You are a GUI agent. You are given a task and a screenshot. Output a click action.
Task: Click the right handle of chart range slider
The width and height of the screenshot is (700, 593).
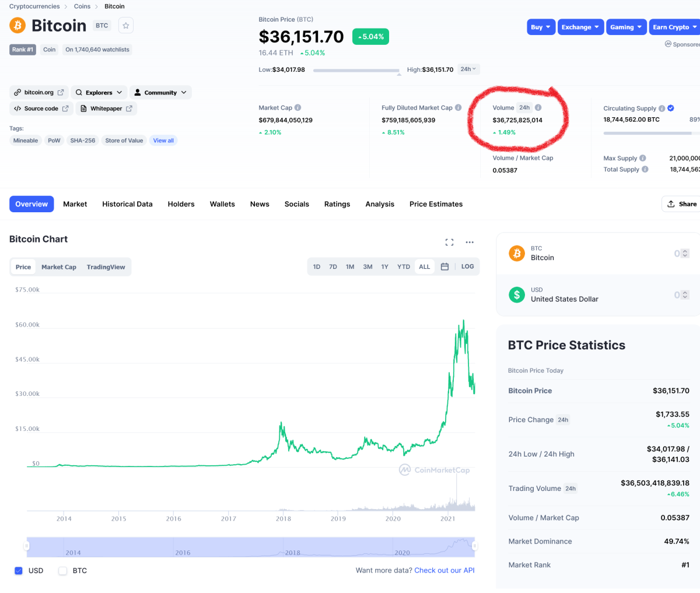475,546
